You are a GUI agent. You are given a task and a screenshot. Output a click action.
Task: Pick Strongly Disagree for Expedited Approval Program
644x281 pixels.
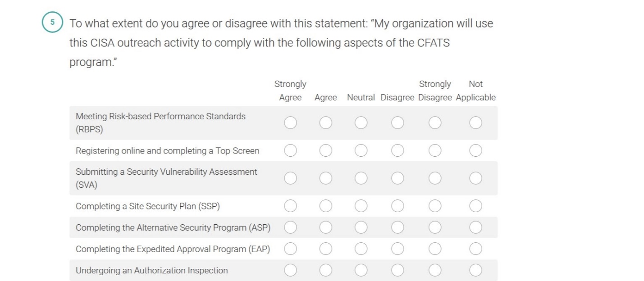(x=435, y=249)
